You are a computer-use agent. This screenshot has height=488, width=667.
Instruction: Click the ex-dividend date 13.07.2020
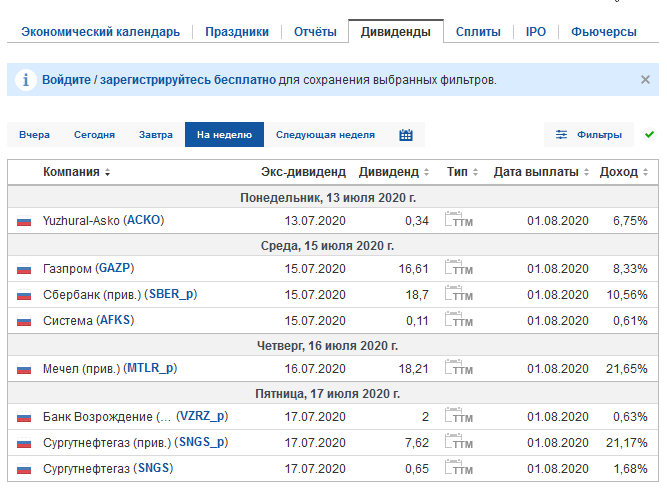[315, 221]
